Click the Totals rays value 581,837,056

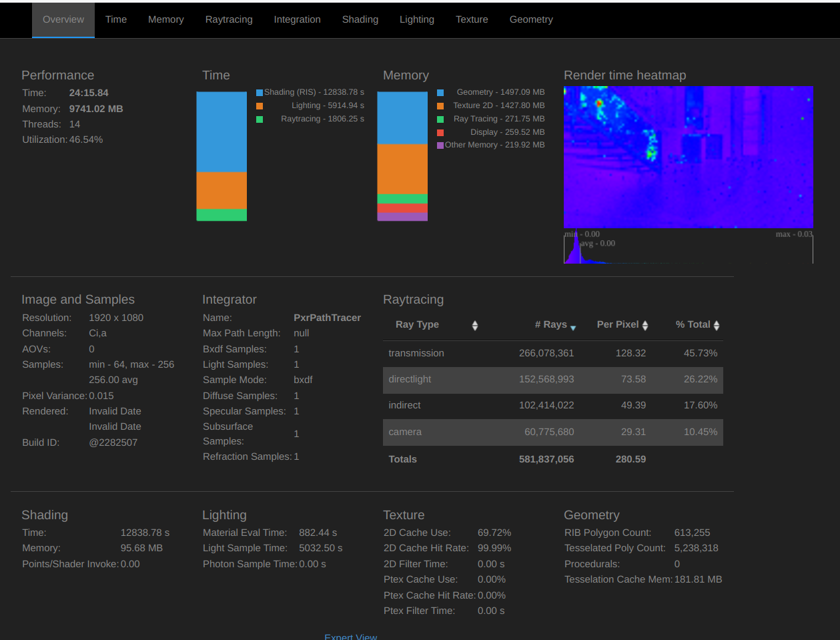tap(546, 459)
